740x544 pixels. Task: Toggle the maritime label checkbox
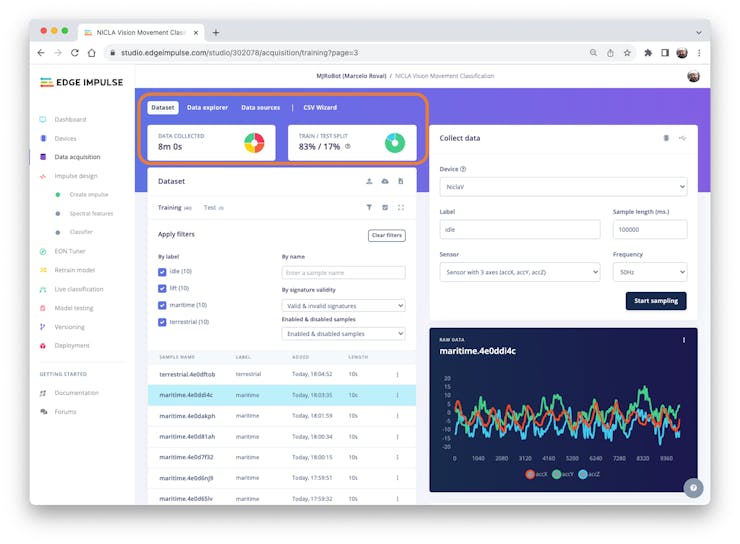tap(162, 305)
